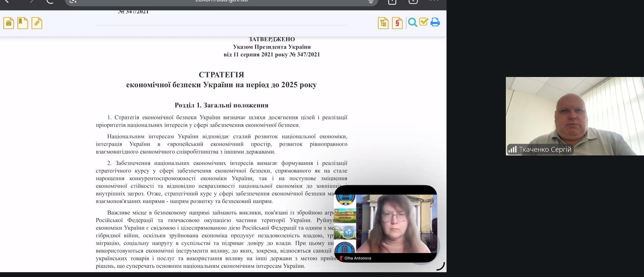Viewport: 644px width, 277px height.
Task: Click the browser reload button
Action: tap(50, 1)
